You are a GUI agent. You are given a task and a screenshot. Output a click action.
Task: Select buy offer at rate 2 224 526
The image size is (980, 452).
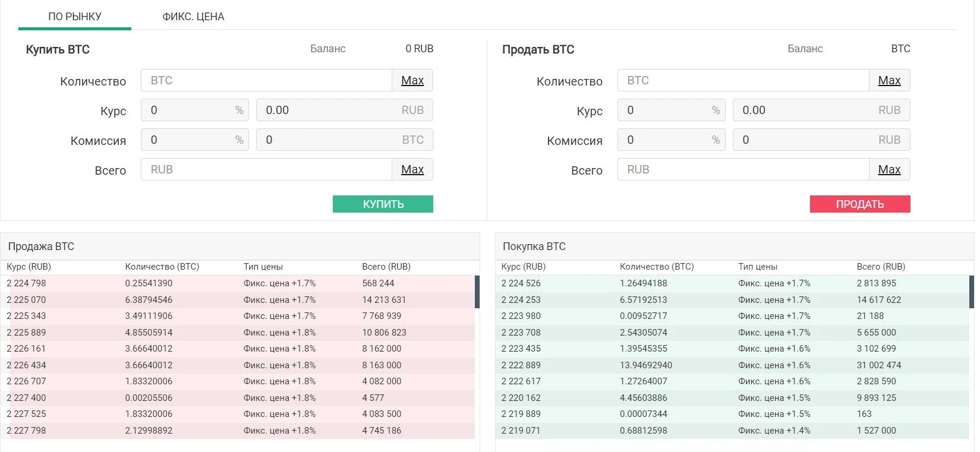732,283
